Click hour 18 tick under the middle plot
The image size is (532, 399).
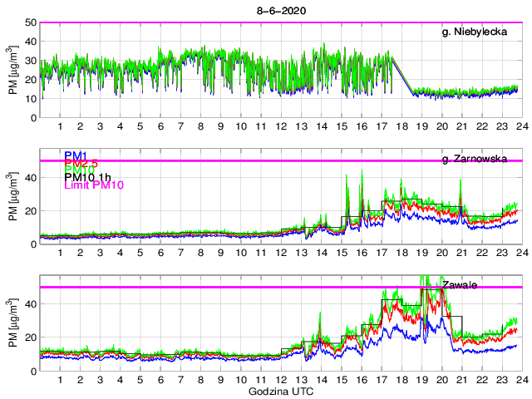click(x=401, y=254)
